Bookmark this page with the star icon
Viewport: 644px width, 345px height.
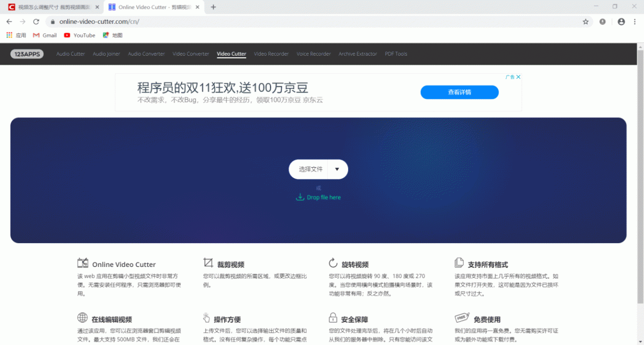tap(586, 22)
